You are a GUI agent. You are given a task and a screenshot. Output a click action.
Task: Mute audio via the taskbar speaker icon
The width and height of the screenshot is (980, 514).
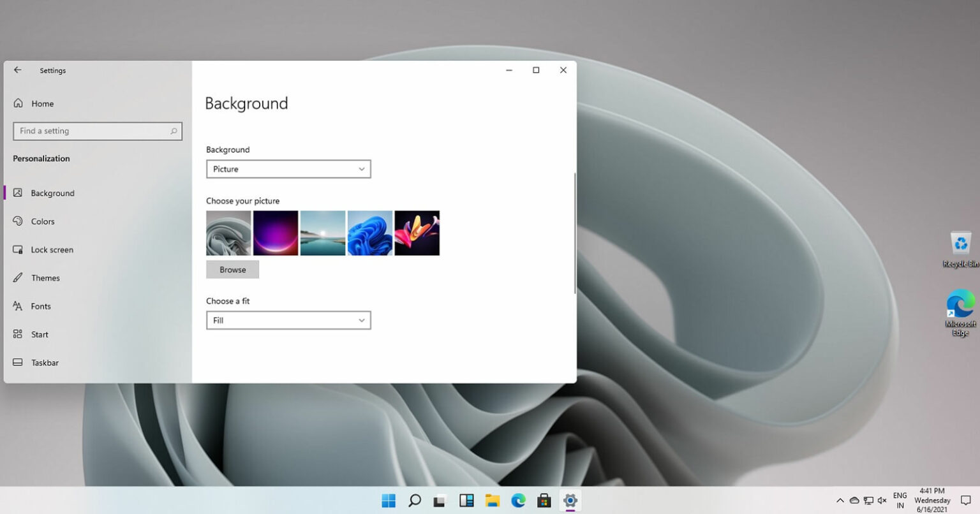click(x=882, y=501)
